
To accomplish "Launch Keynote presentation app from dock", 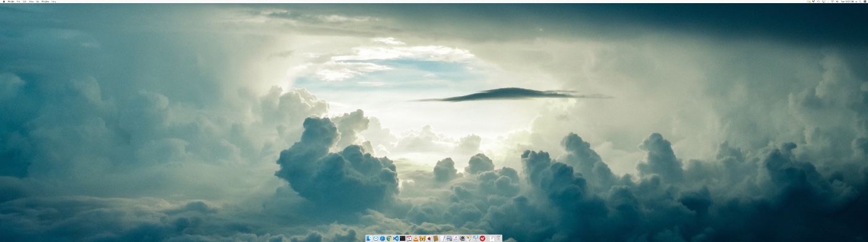I will click(x=476, y=238).
